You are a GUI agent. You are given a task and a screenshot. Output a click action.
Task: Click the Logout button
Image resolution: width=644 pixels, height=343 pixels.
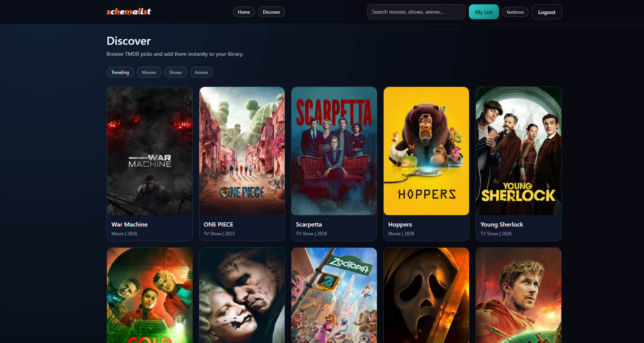[546, 12]
